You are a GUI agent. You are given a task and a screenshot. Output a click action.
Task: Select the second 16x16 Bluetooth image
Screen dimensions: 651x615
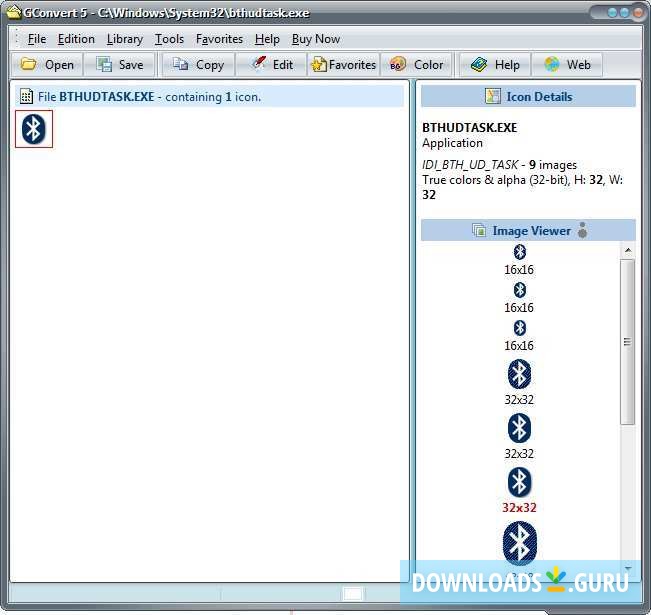519,290
